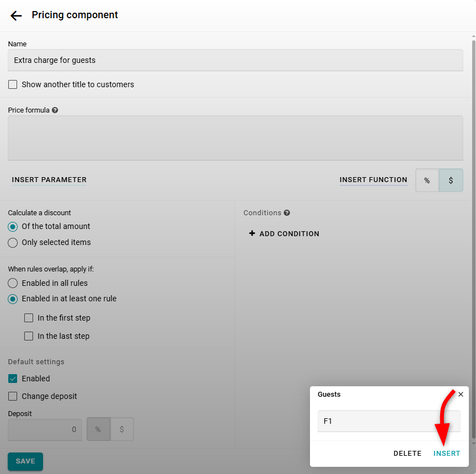Go back using the arrow icon

click(x=16, y=15)
